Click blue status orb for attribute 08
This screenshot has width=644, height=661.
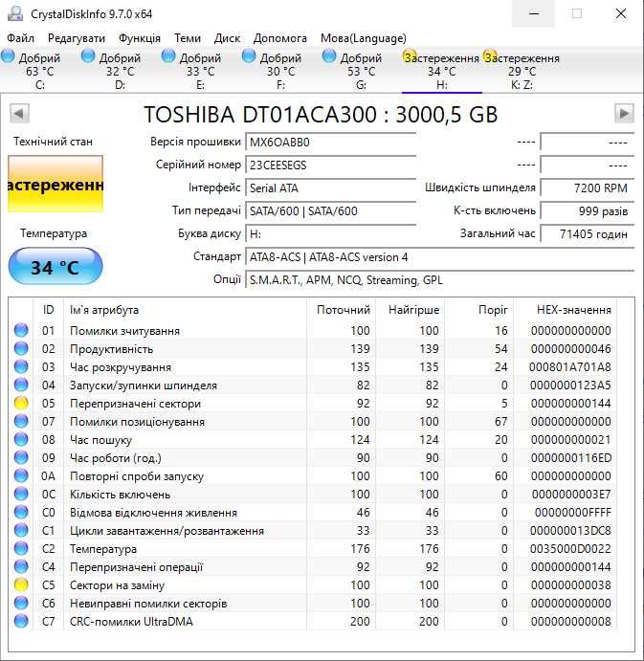(x=21, y=439)
